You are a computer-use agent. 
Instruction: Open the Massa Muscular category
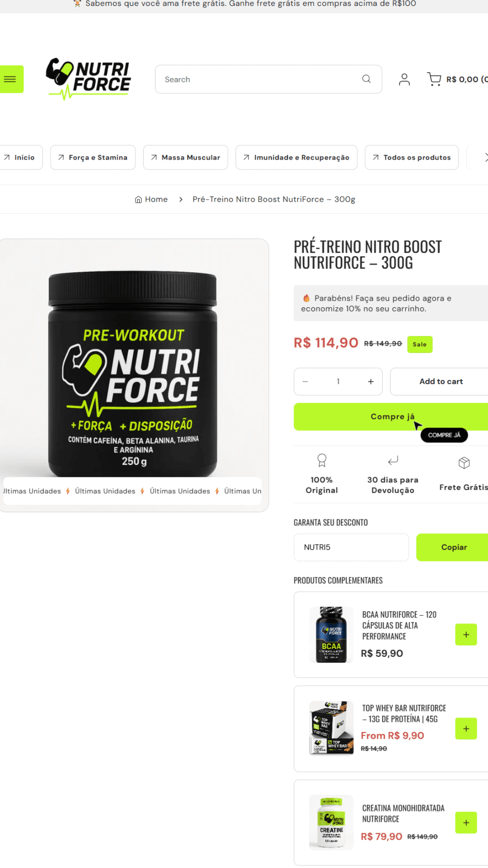[x=186, y=157]
